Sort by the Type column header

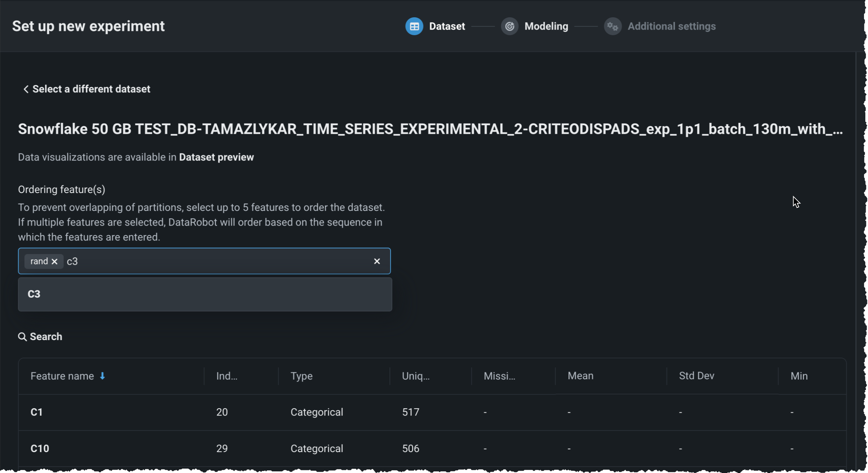tap(301, 376)
